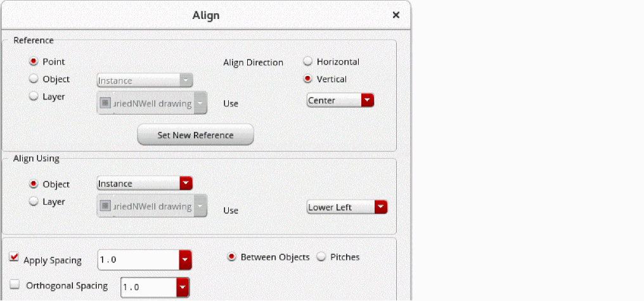Viewport: 644px width, 301px height.
Task: Close the Align dialog
Action: [x=396, y=15]
